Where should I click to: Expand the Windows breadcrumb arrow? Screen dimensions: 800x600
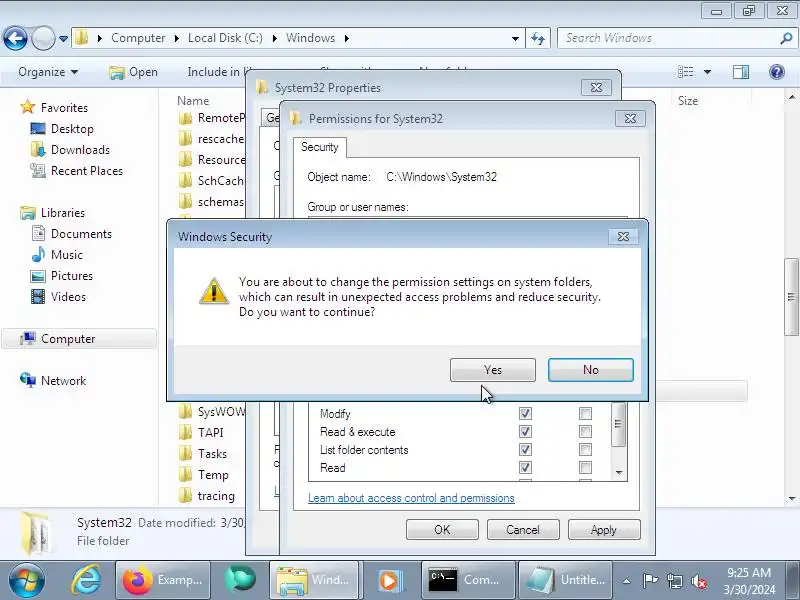point(347,38)
